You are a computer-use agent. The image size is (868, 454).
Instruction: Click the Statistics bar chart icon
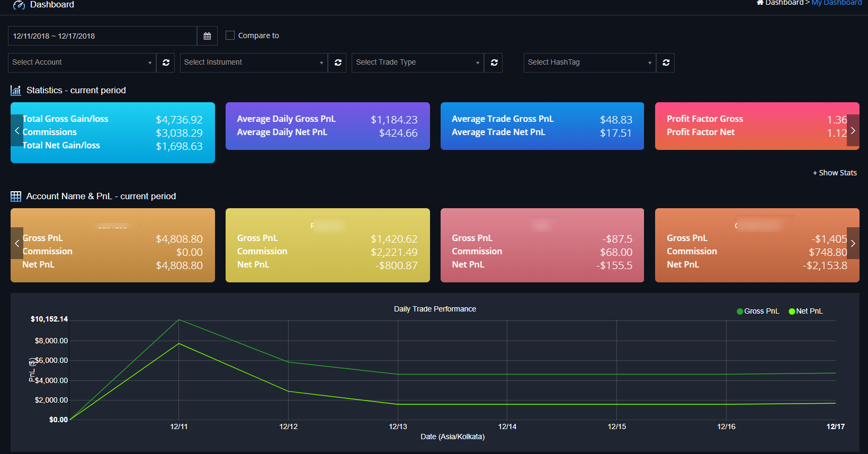(16, 91)
